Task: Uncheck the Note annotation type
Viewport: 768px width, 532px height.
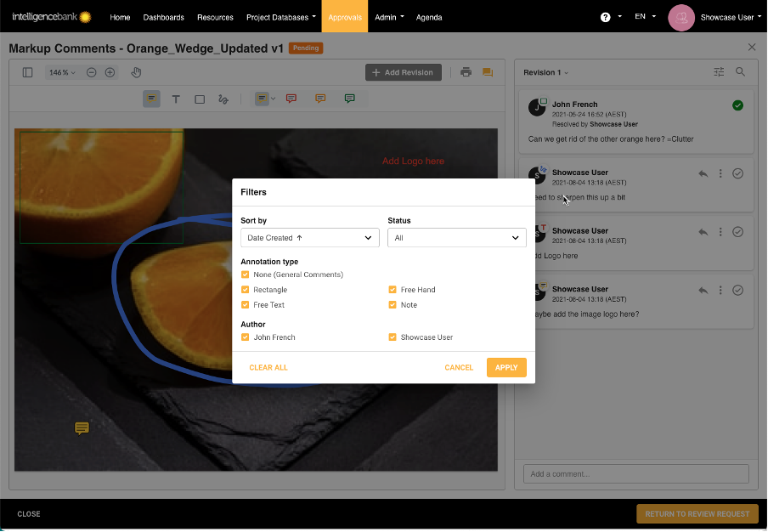Action: (392, 303)
